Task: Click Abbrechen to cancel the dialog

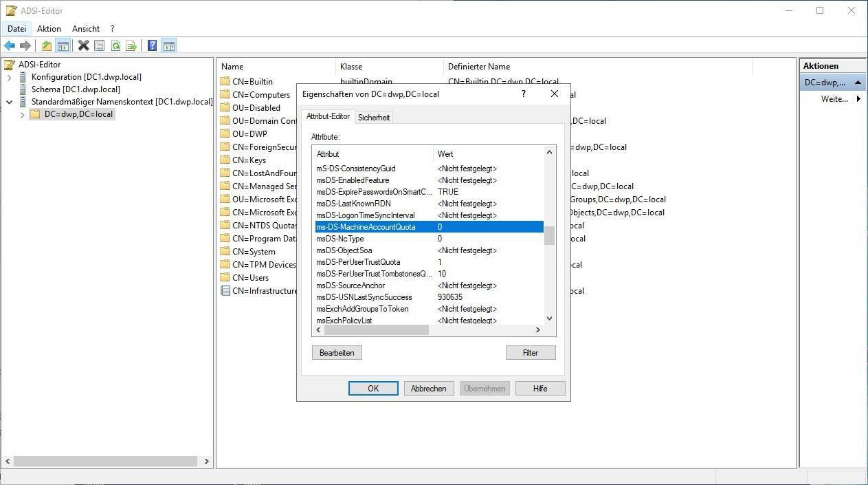Action: (428, 389)
